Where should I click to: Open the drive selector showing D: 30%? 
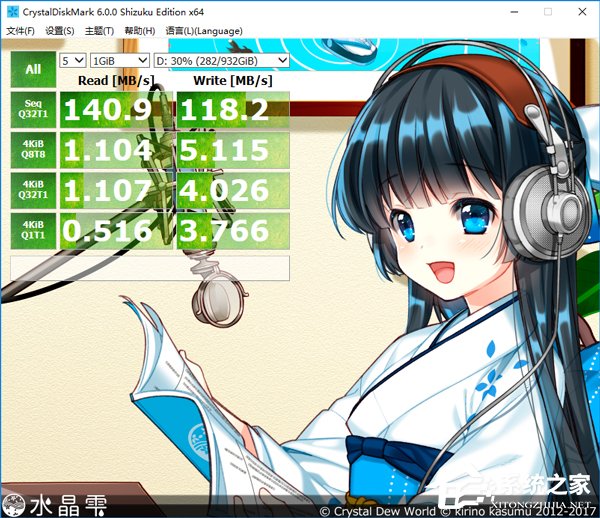click(222, 60)
